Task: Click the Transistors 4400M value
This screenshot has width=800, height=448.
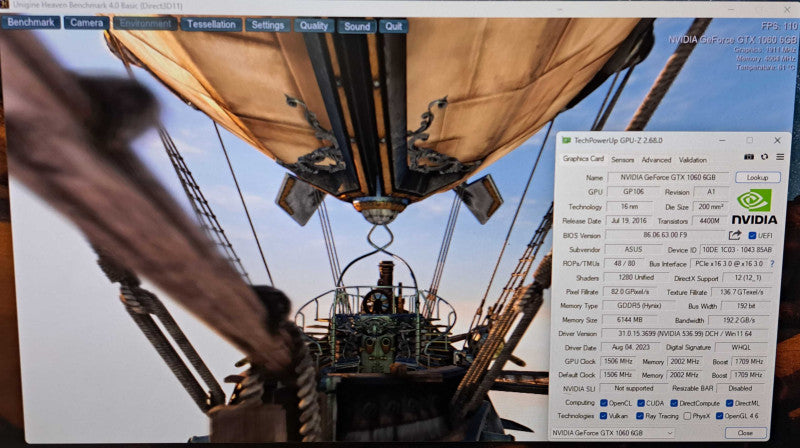Action: point(709,221)
